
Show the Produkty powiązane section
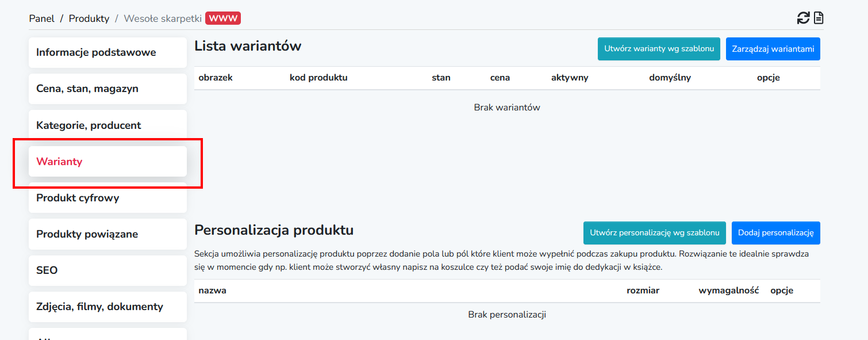[107, 234]
